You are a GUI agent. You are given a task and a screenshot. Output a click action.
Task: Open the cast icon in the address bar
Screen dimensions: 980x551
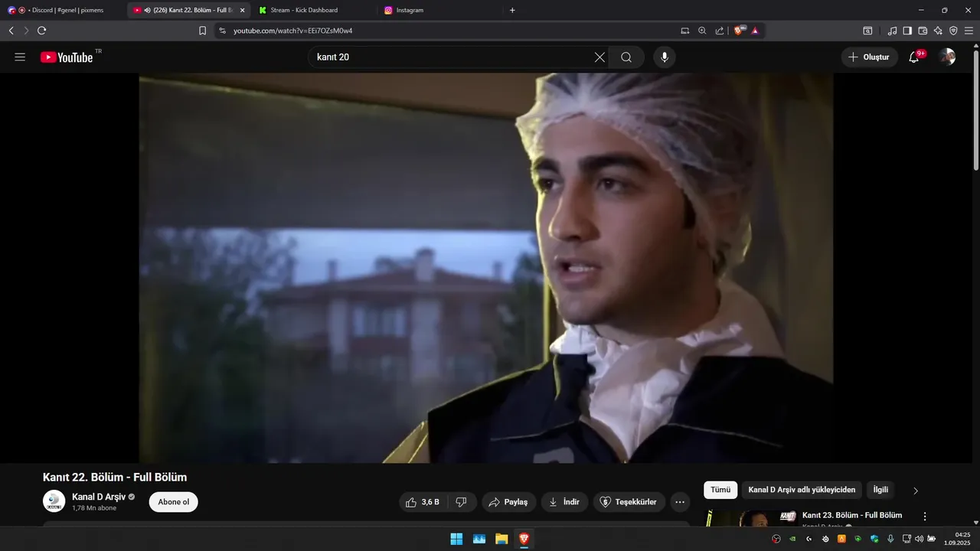click(x=685, y=31)
